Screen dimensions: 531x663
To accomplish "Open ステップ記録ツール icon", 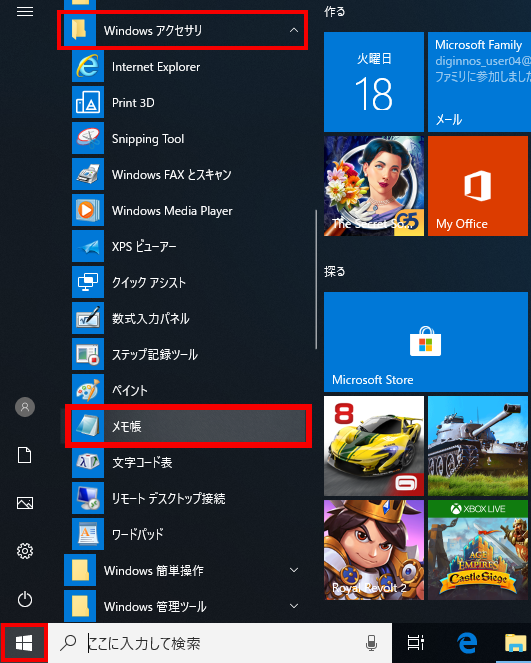I will click(88, 354).
